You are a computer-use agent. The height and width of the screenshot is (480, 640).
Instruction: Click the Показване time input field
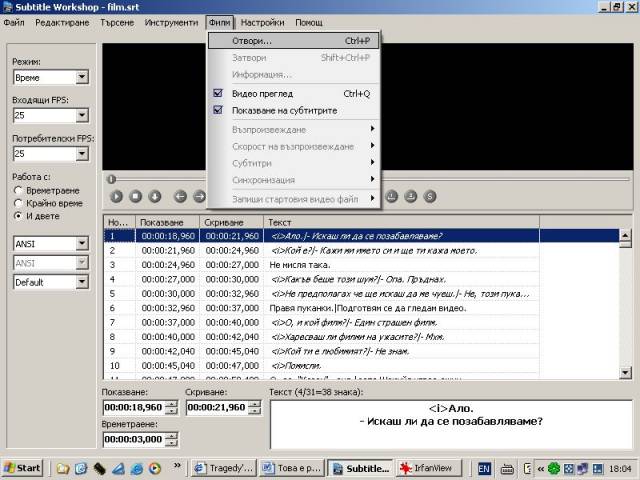(x=134, y=407)
